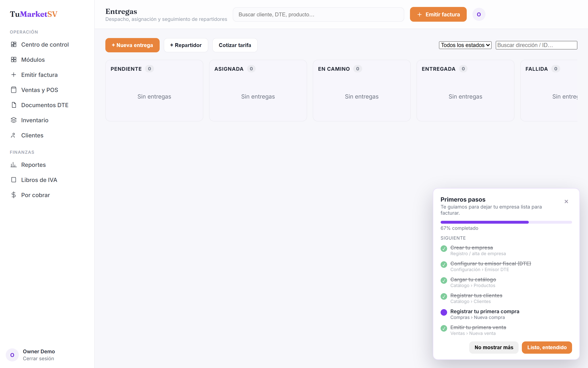
Task: Click orange Emitir factura header button
Action: (x=438, y=14)
